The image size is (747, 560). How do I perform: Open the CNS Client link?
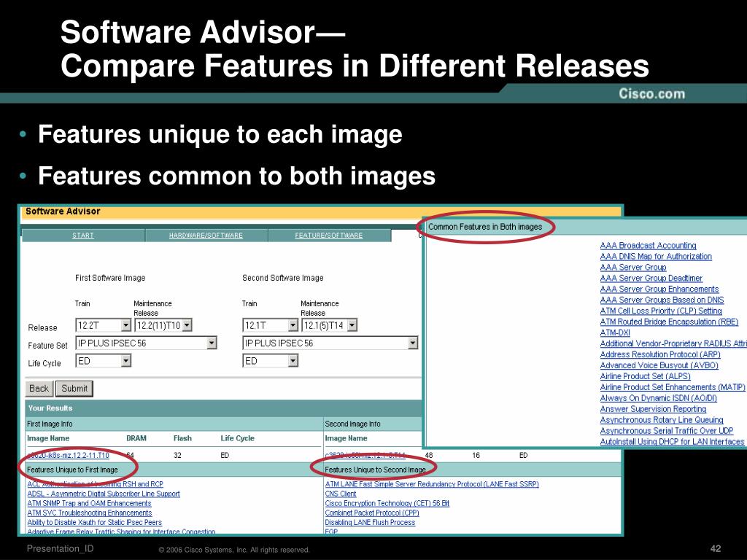[x=341, y=494]
